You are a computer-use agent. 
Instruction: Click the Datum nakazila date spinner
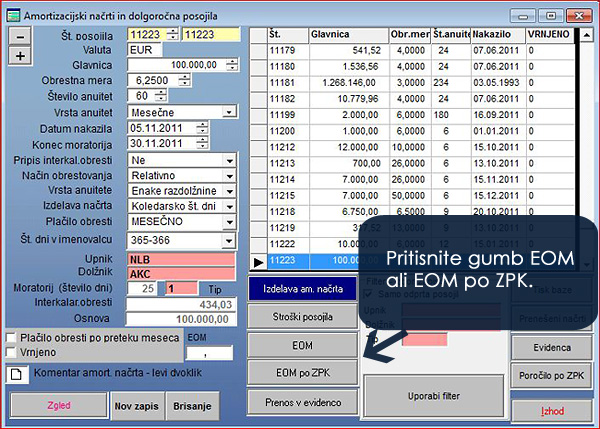[203, 128]
